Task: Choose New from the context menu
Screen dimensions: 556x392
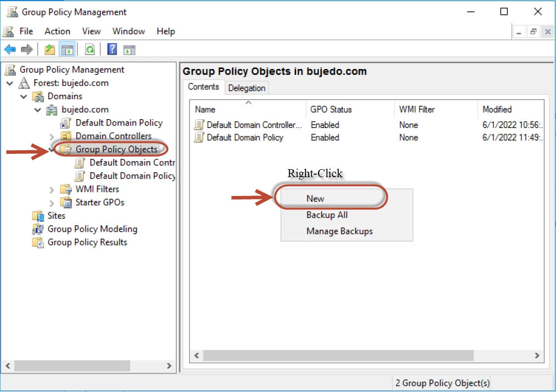Action: point(347,198)
